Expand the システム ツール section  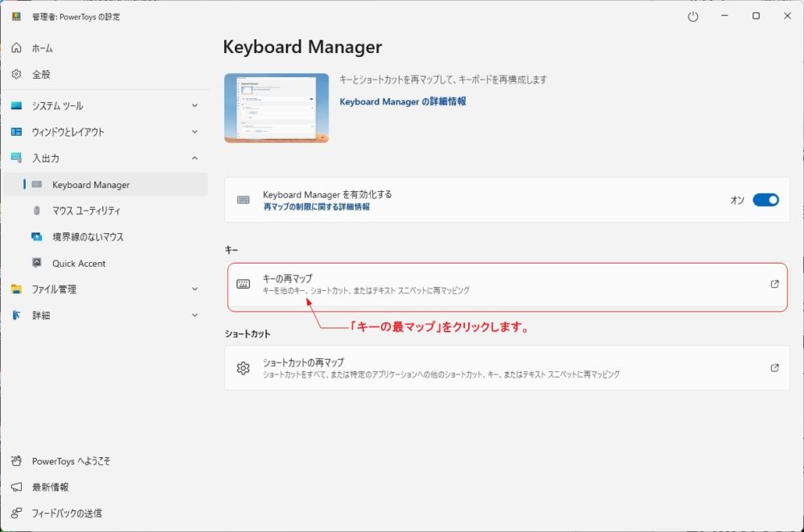tap(195, 105)
